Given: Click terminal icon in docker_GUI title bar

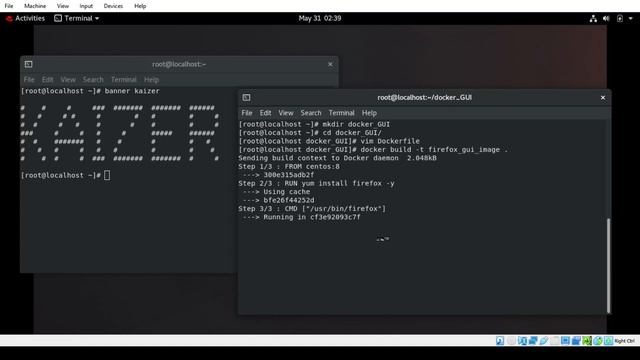Looking at the screenshot, I should point(246,98).
